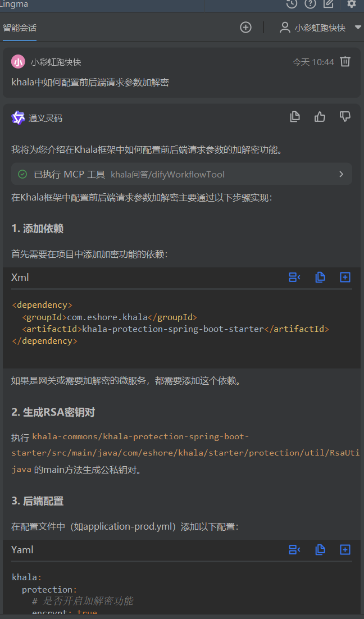The width and height of the screenshot is (364, 619).
Task: Delete the user message with the trash icon
Action: (345, 62)
